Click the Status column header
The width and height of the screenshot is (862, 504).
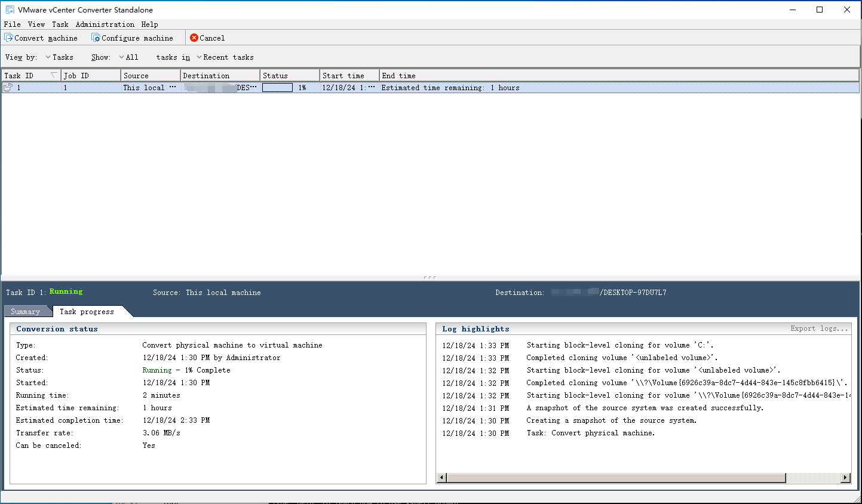pos(290,75)
